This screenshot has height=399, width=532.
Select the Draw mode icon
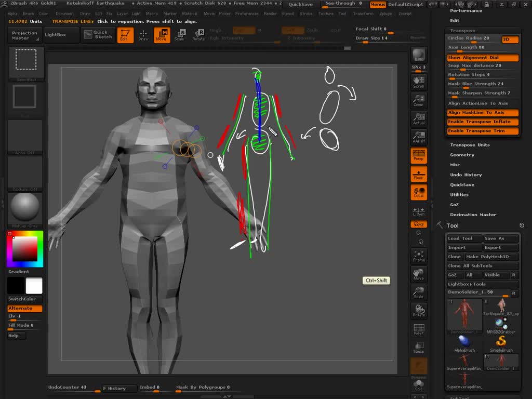pyautogui.click(x=143, y=35)
